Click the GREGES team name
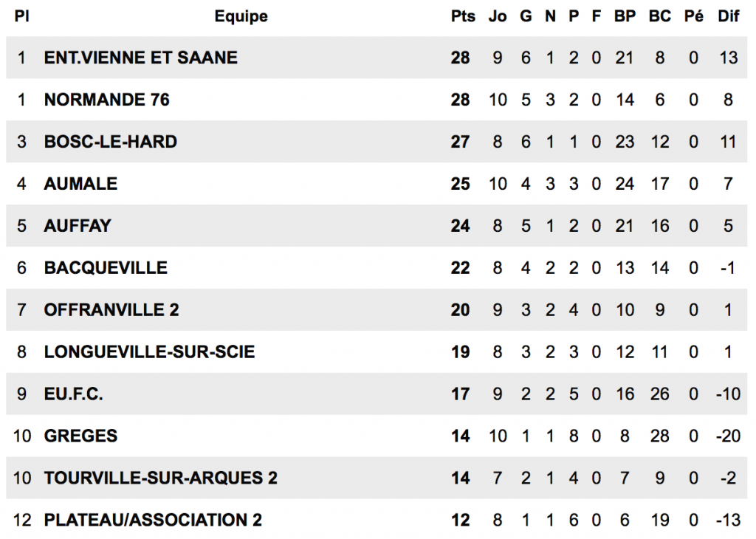The image size is (756, 539). coord(80,436)
